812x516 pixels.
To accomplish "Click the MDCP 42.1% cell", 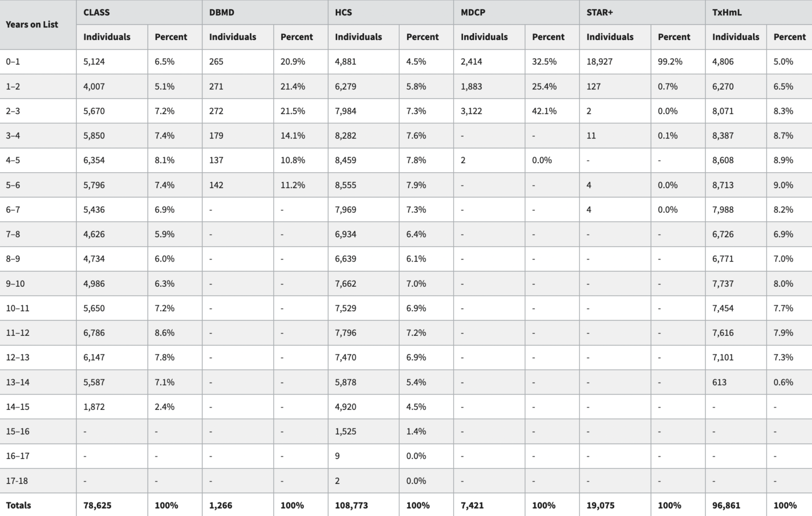I will pos(544,111).
